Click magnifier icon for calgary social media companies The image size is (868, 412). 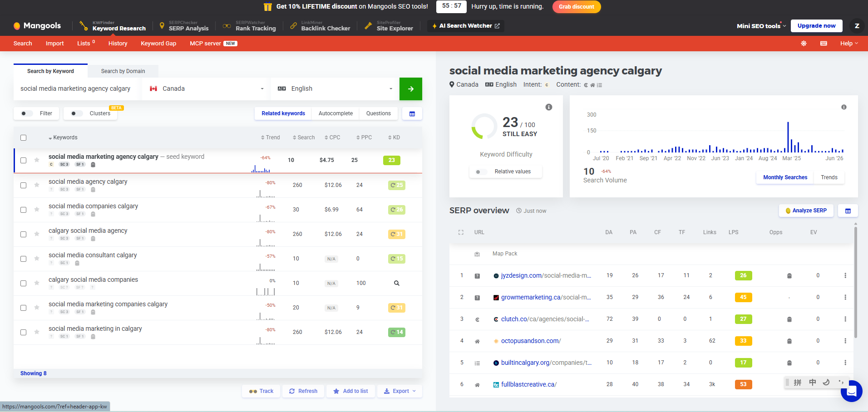(396, 283)
